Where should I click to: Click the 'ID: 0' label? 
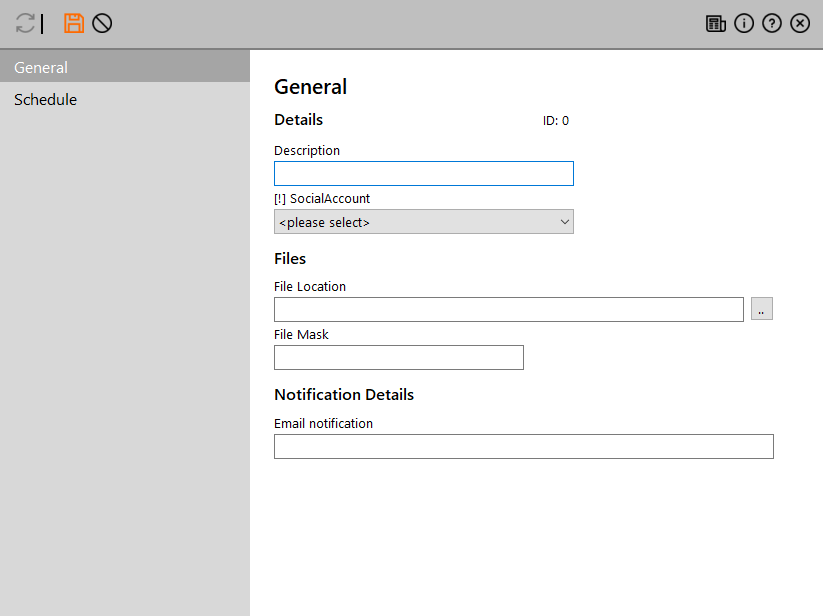pos(556,121)
